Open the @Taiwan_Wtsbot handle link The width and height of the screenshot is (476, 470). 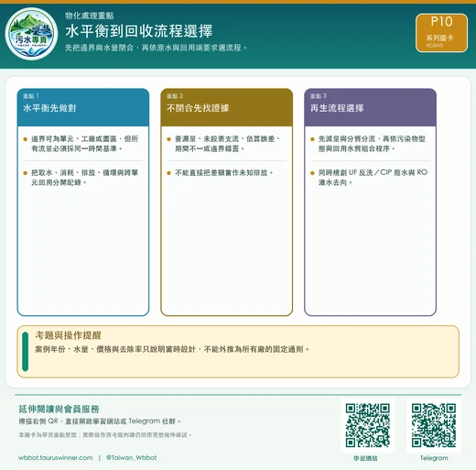132,457
